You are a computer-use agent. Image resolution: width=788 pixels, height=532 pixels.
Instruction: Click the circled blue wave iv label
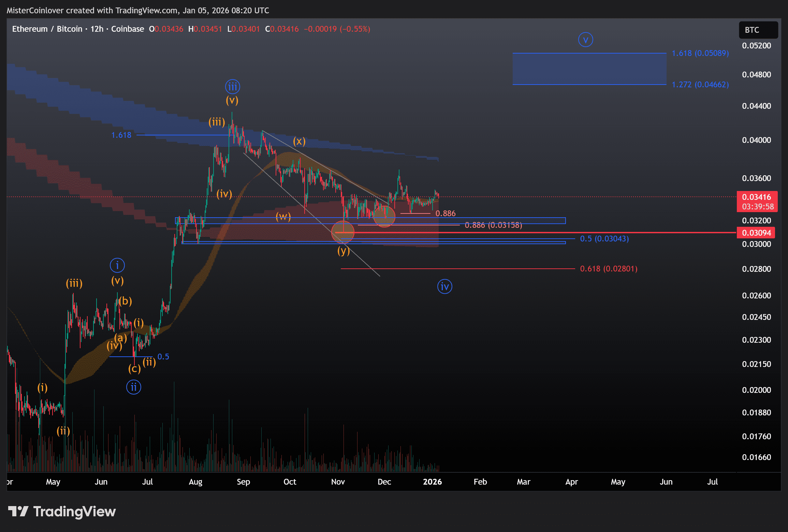[x=444, y=286]
